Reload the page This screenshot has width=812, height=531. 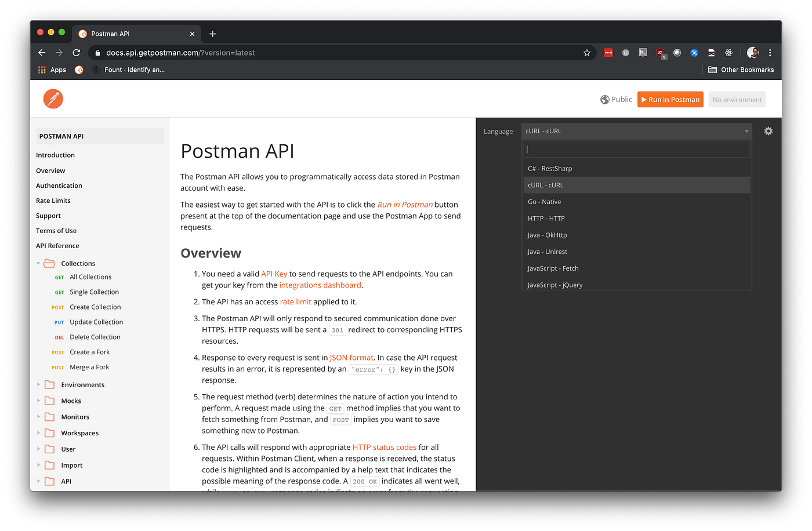pos(76,52)
